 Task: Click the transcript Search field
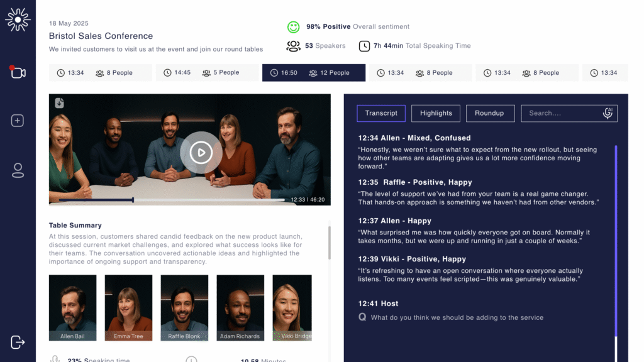pyautogui.click(x=569, y=113)
